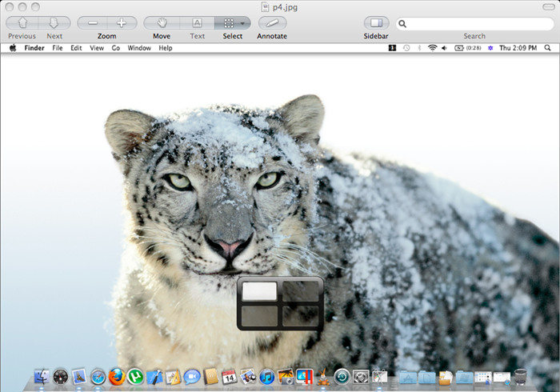Launch Firefox from the Dock
This screenshot has height=392, width=560.
click(117, 377)
